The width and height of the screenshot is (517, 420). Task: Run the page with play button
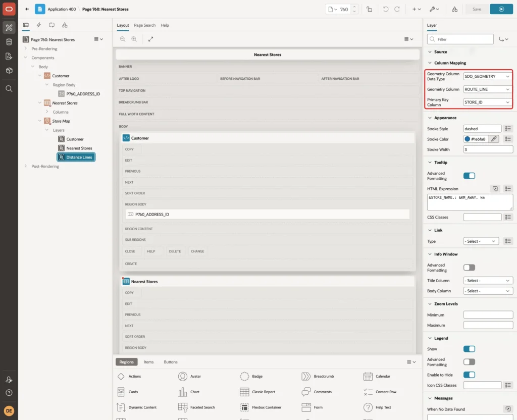pos(501,9)
